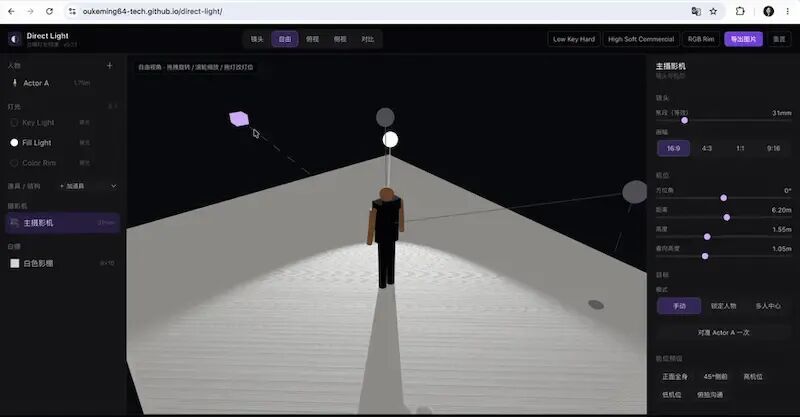Select the 手动 manual target mode
800x417 pixels.
[x=679, y=306]
